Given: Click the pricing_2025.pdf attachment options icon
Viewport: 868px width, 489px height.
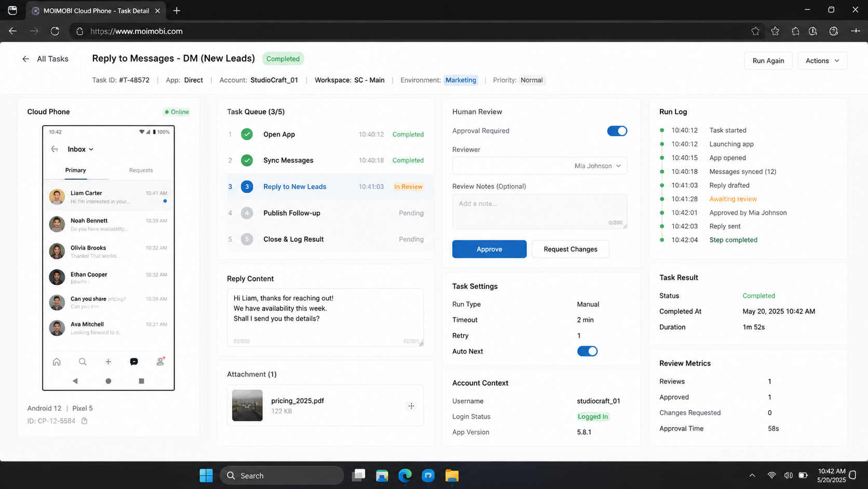Looking at the screenshot, I should tap(411, 406).
